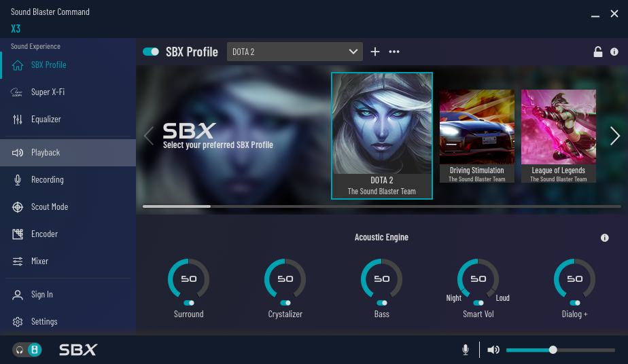This screenshot has width=628, height=364.
Task: Click the Surround level dial
Action: click(189, 279)
